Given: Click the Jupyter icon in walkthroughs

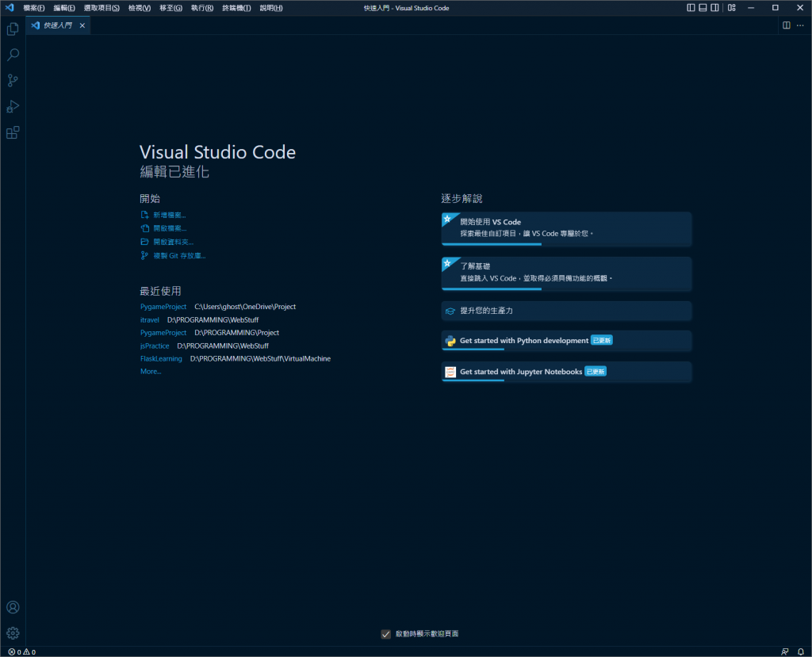Looking at the screenshot, I should point(450,372).
